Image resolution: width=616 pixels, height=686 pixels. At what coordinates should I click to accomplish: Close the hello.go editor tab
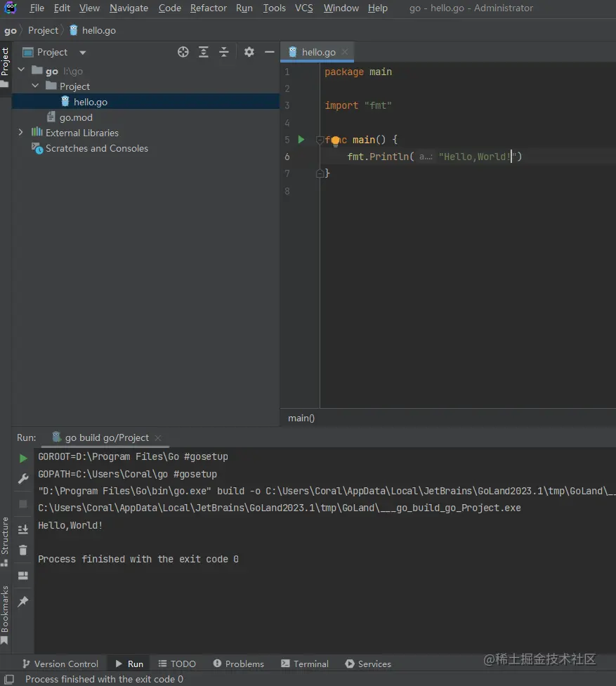click(345, 52)
